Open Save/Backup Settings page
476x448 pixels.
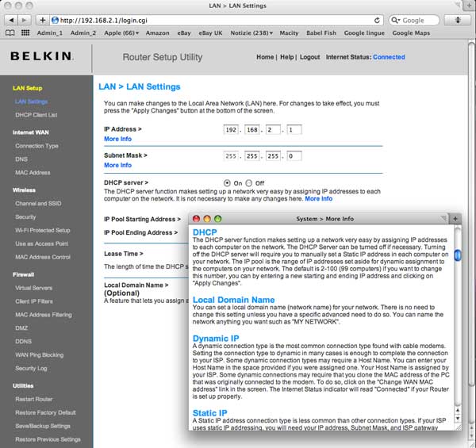coord(43,426)
